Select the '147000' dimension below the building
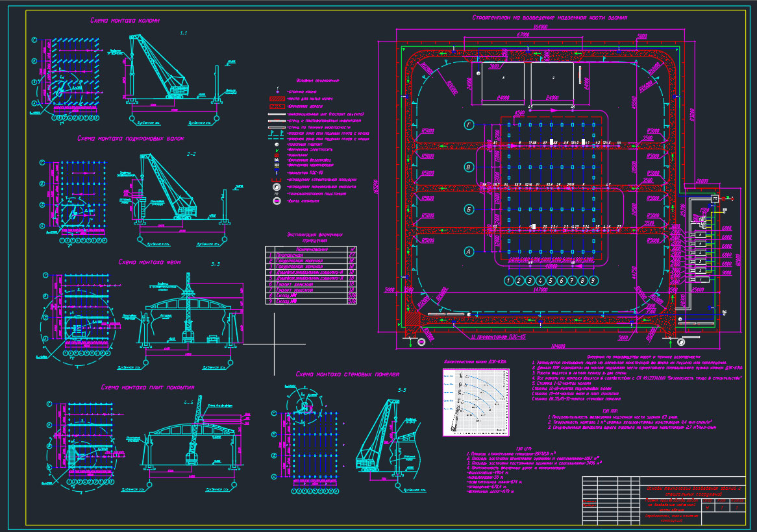The image size is (757, 532). [541, 290]
